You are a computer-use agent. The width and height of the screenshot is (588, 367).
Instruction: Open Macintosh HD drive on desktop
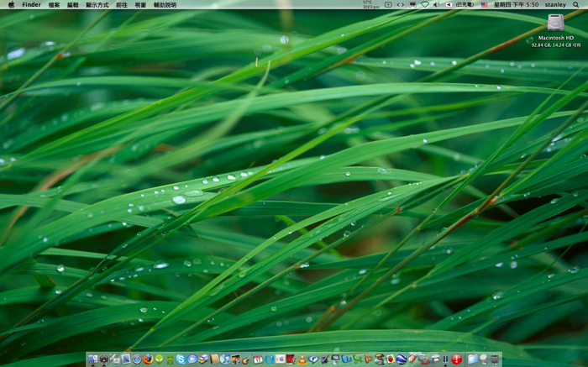pyautogui.click(x=556, y=23)
